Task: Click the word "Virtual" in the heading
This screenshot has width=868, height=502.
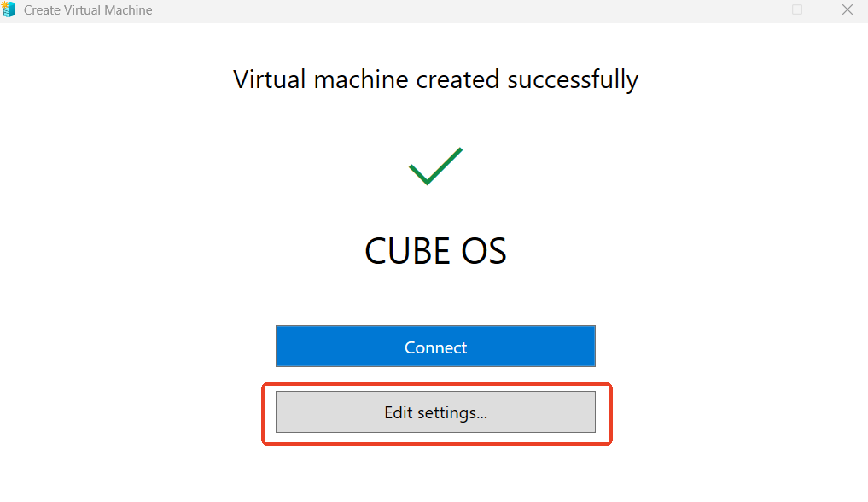Action: pyautogui.click(x=270, y=79)
